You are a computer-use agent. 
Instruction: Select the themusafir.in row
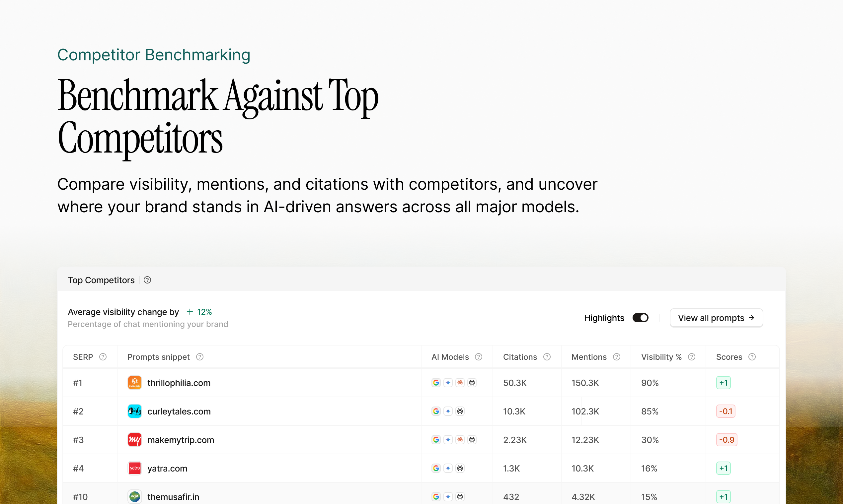coord(173,497)
